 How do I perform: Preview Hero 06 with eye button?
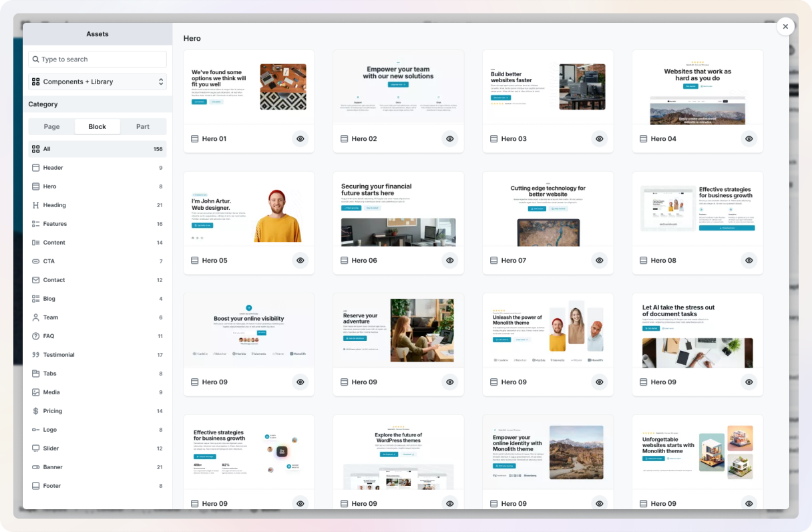450,261
